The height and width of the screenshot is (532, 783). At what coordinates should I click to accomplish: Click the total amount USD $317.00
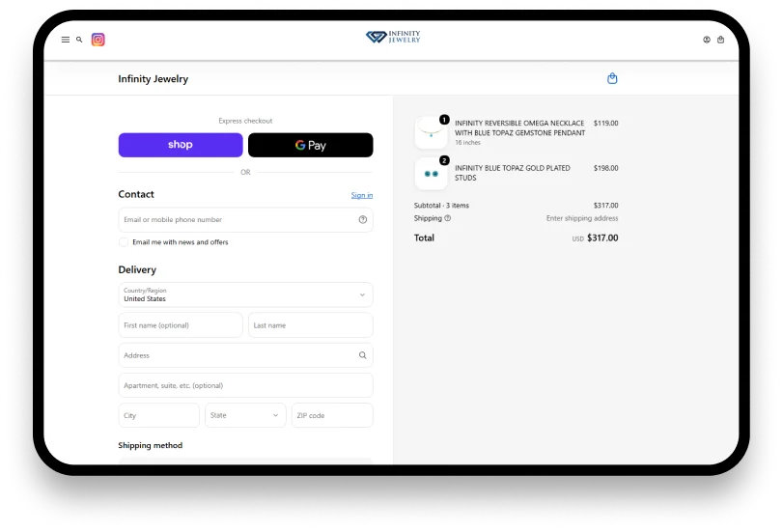pyautogui.click(x=596, y=238)
